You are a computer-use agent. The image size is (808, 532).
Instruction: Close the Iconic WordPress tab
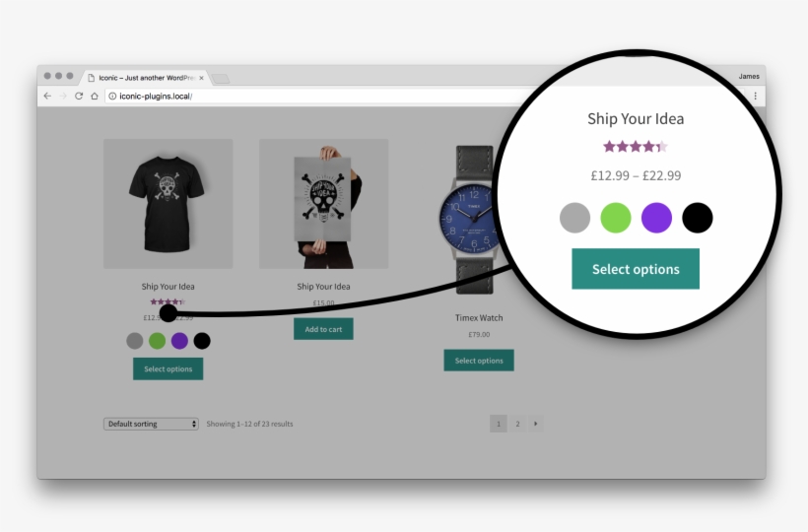pos(201,78)
